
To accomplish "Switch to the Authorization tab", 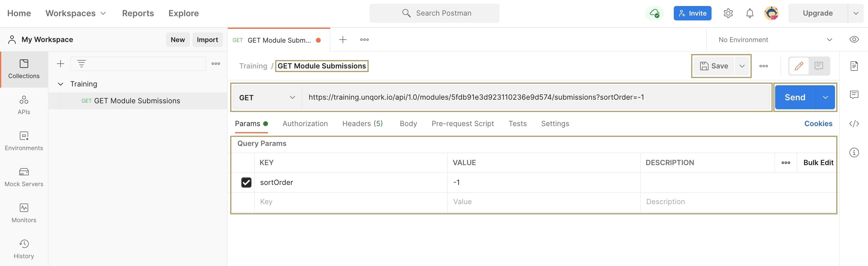I will pyautogui.click(x=305, y=124).
